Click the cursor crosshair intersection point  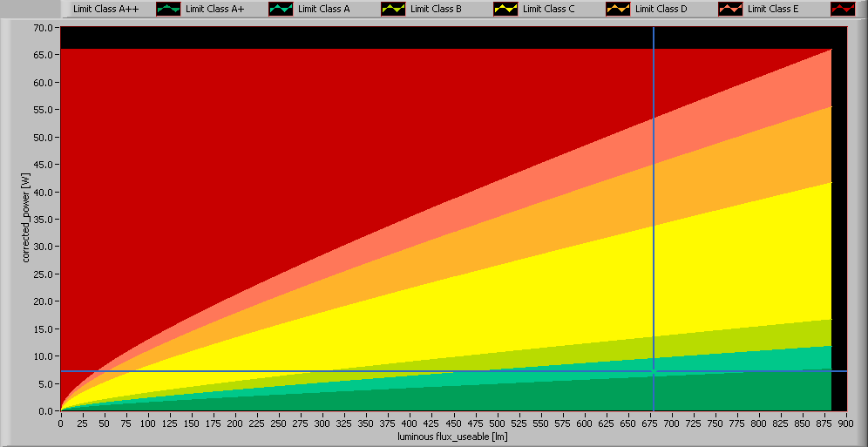[x=654, y=371]
